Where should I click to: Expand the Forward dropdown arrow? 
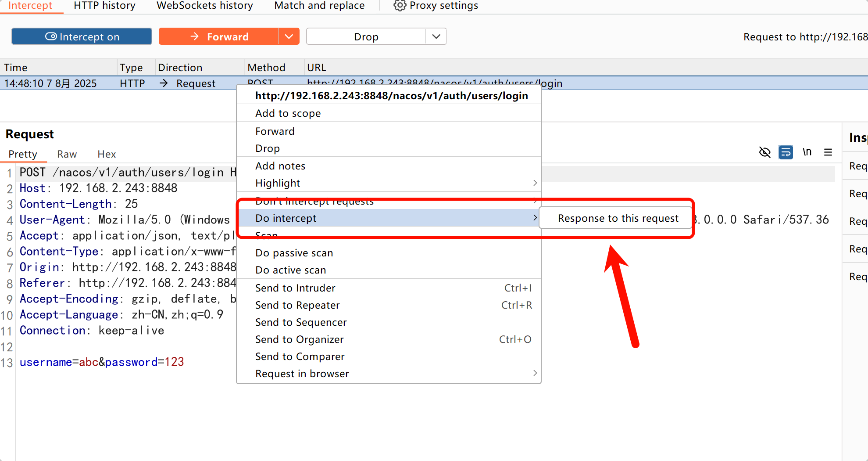pos(289,36)
